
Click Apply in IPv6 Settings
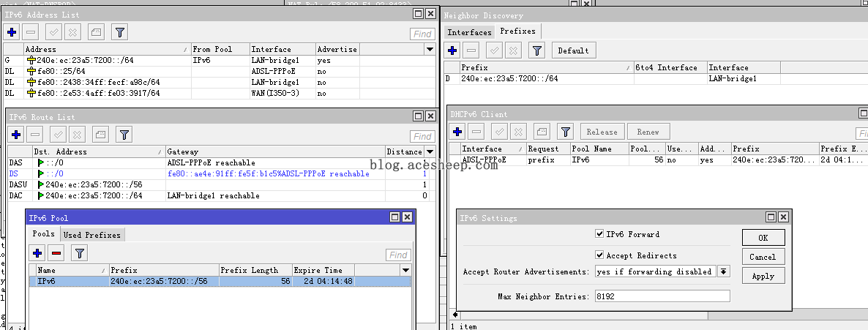click(x=763, y=276)
